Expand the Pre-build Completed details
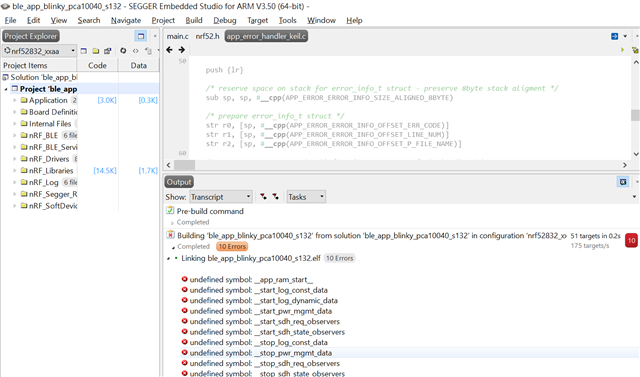640x377 pixels. pyautogui.click(x=172, y=223)
